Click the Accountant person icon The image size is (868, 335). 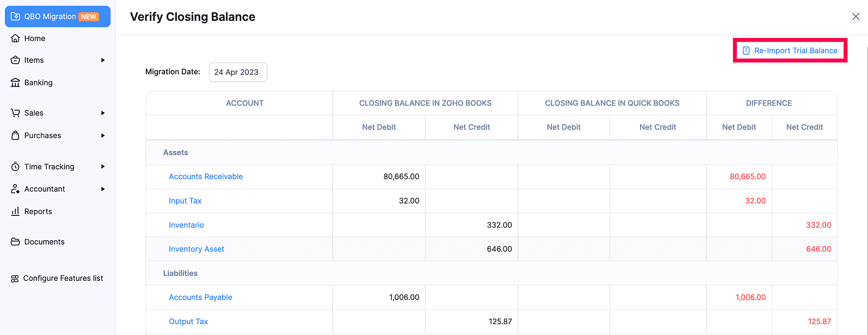coord(15,189)
